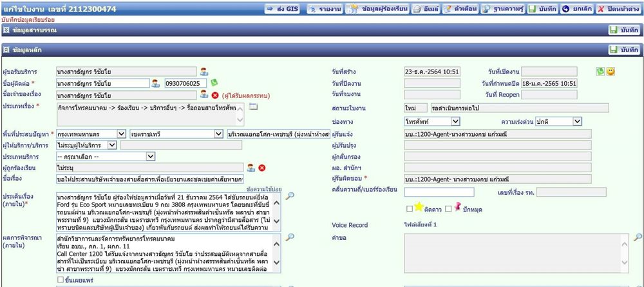The height and width of the screenshot is (287, 644).
Task: Save the ข้อมูลหลัก section
Action: 624,50
